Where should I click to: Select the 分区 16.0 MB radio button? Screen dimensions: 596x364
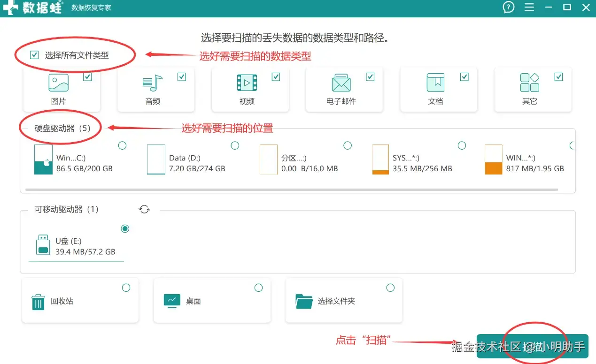(348, 145)
